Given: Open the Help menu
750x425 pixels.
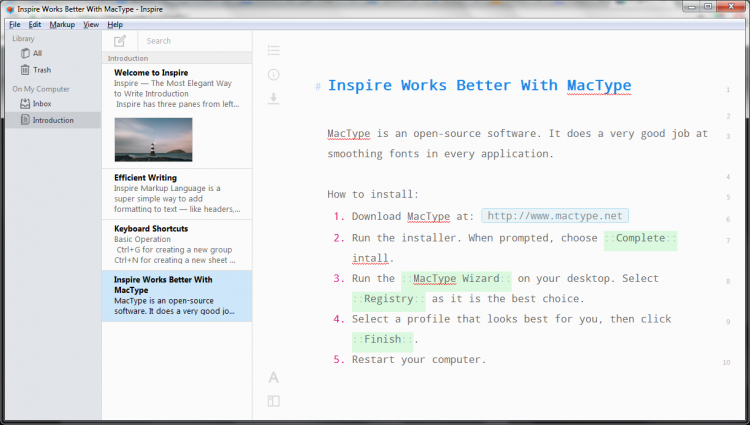Looking at the screenshot, I should coord(115,24).
